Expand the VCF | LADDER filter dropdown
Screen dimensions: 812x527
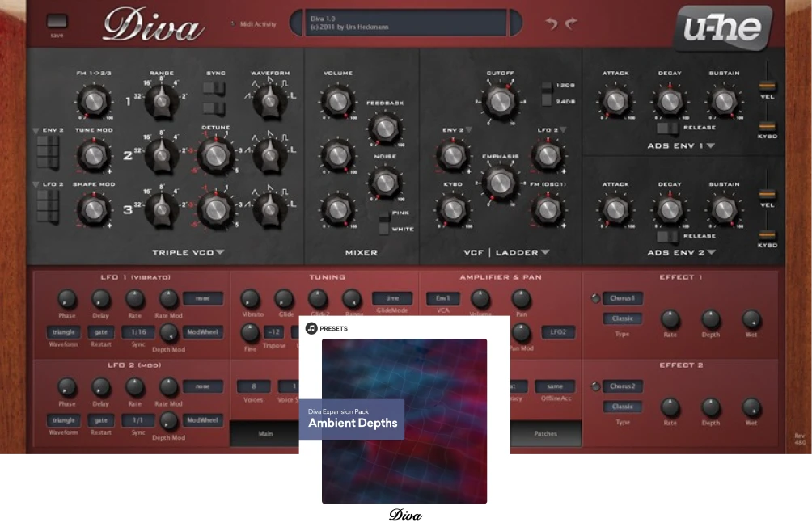545,253
